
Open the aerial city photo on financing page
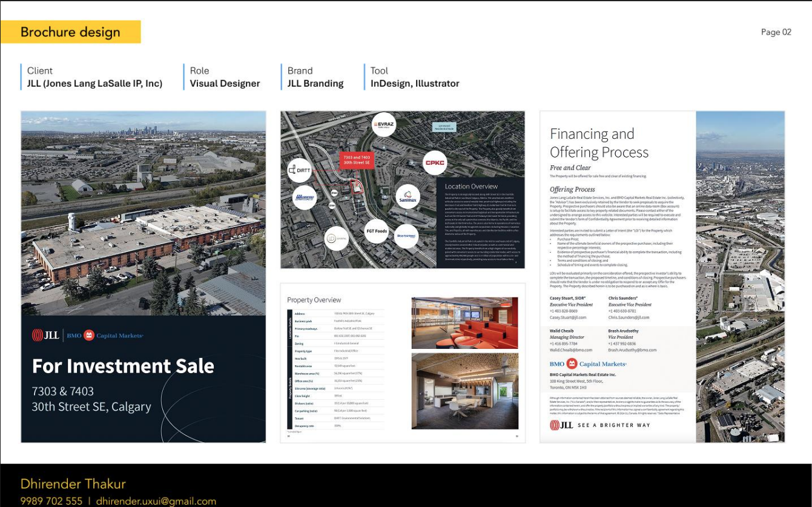(741, 277)
